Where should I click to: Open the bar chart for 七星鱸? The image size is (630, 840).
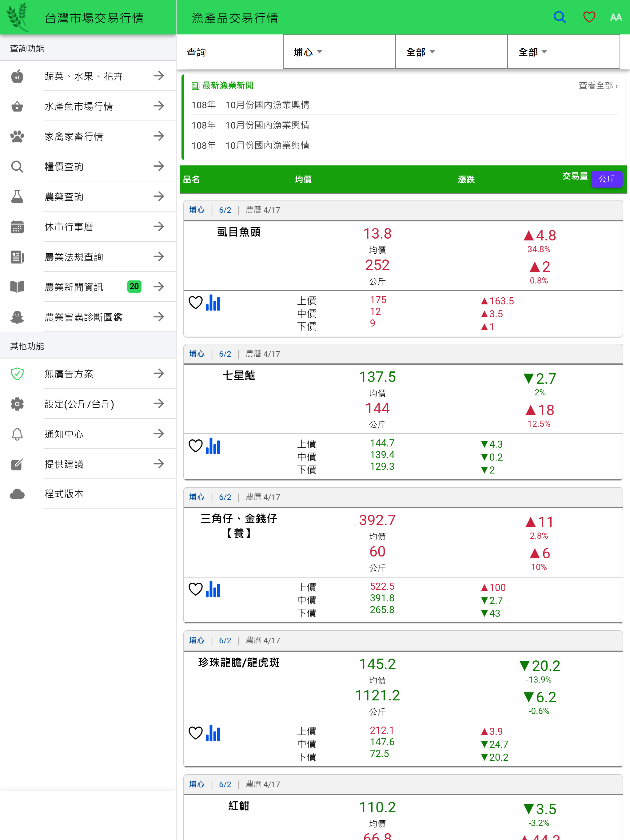[x=213, y=446]
